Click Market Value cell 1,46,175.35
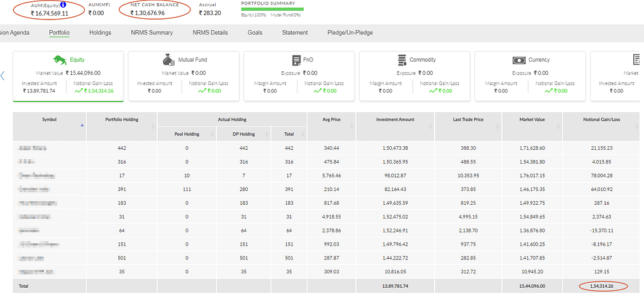 532,190
